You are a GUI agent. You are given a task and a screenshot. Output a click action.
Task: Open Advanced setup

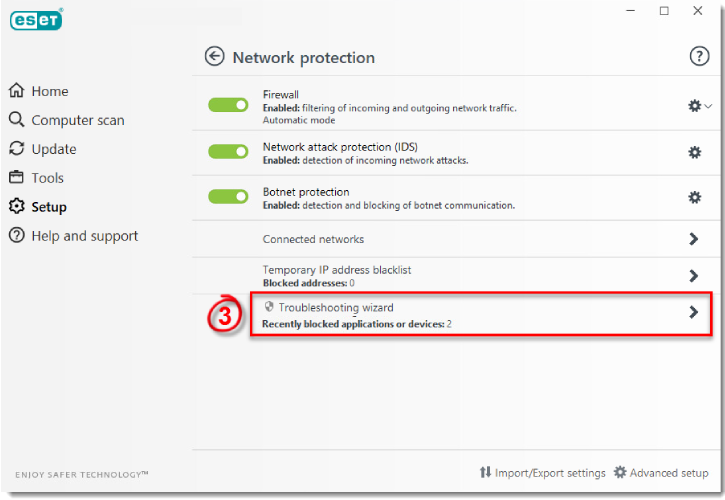point(661,473)
